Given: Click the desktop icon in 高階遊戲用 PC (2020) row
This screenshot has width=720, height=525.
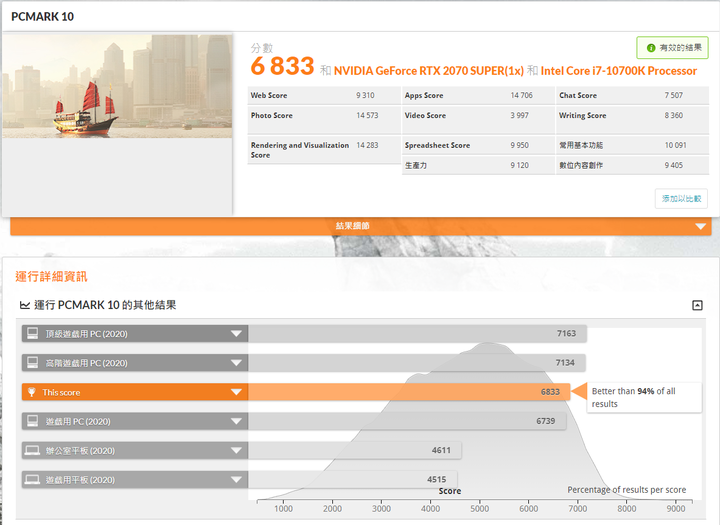Looking at the screenshot, I should (33, 363).
